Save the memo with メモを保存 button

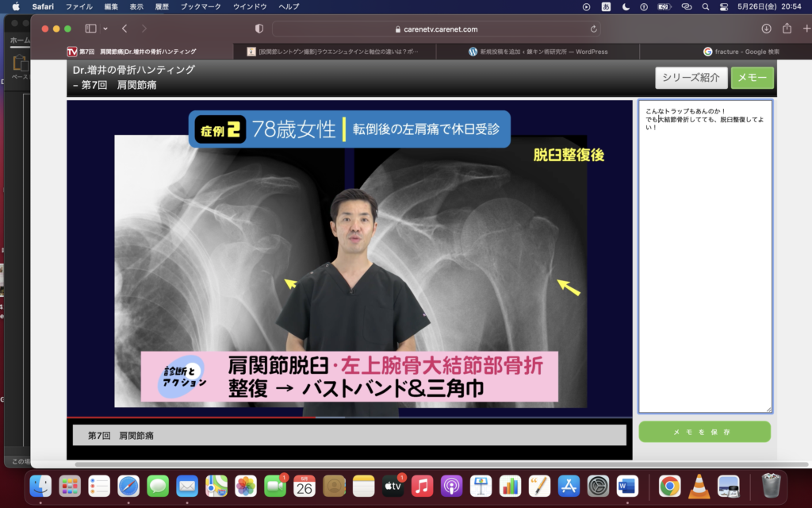pos(704,432)
